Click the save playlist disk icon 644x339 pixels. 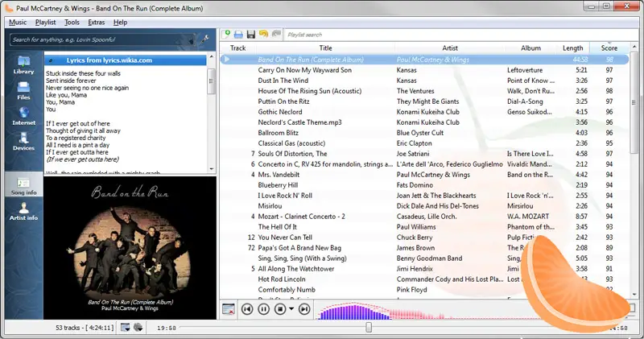[251, 35]
